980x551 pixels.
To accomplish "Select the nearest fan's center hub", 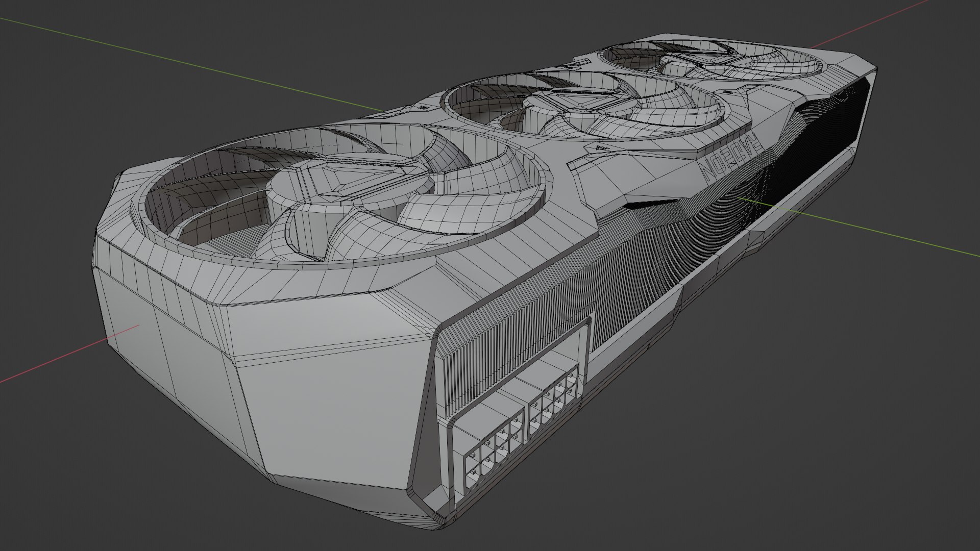I will pyautogui.click(x=351, y=179).
